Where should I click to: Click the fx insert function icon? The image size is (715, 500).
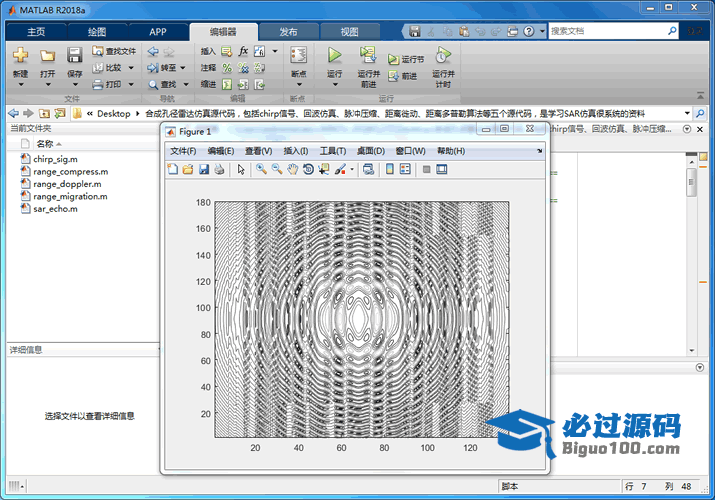[244, 51]
